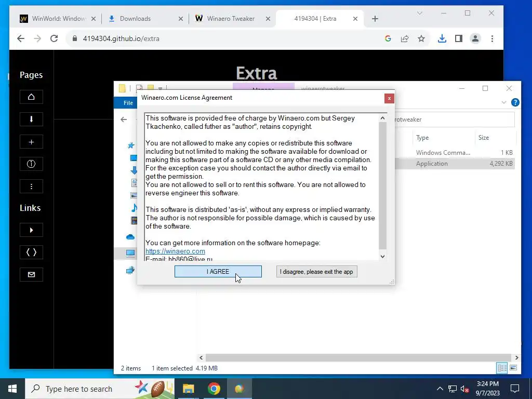The image size is (532, 399).
Task: Bookmark this page with star icon
Action: coord(421,38)
